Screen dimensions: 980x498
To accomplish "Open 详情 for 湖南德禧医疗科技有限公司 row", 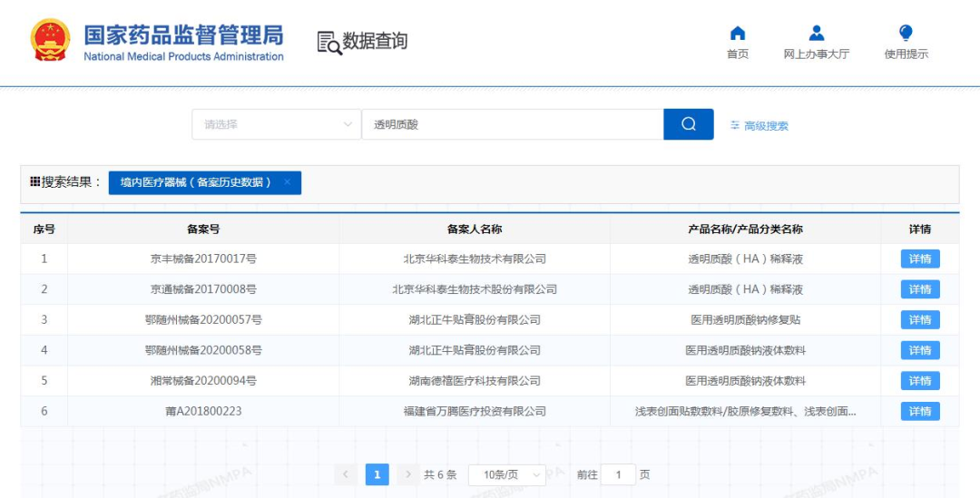I will coord(919,381).
